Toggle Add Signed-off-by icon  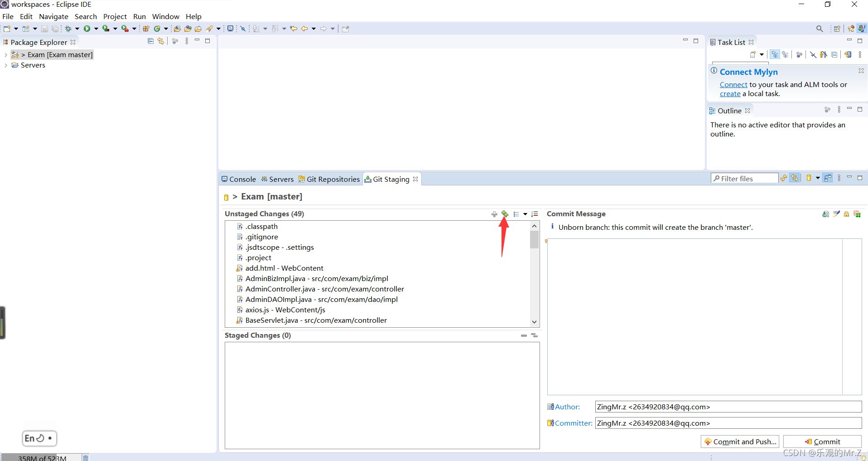pos(836,214)
